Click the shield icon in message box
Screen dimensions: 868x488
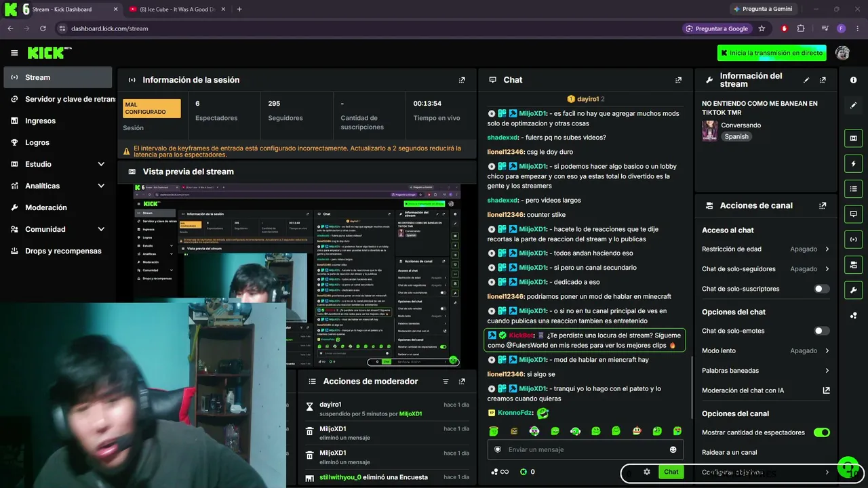tap(498, 449)
